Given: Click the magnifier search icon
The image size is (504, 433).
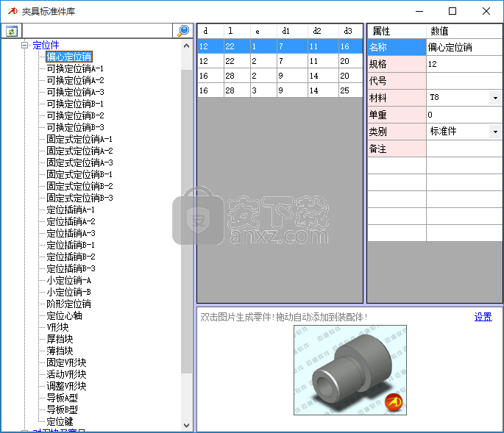Looking at the screenshot, I should pos(183,31).
